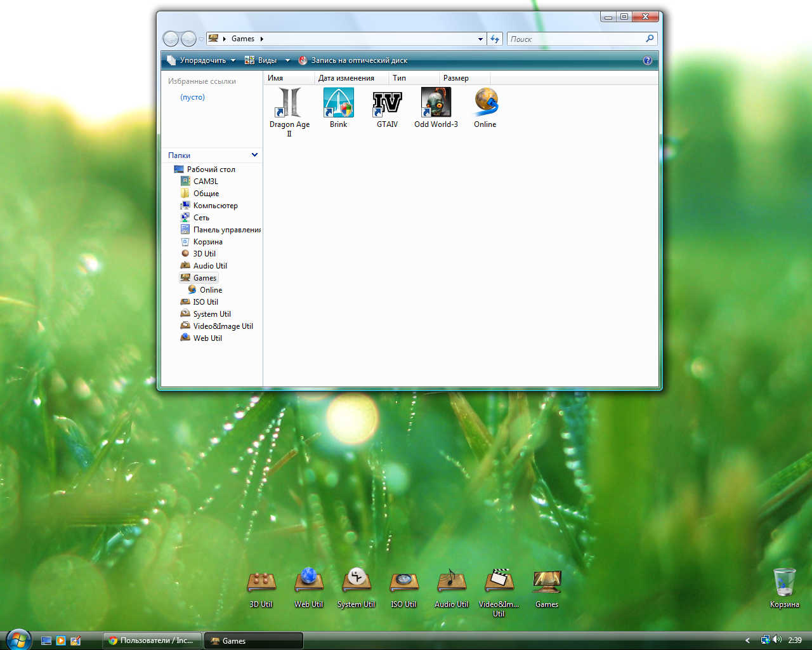Select Панель управления in folder tree

226,230
